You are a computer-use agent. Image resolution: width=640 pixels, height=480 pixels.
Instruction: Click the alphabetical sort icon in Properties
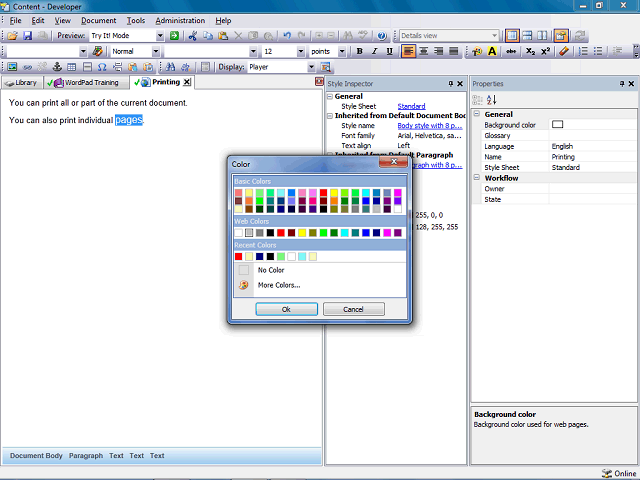point(491,100)
